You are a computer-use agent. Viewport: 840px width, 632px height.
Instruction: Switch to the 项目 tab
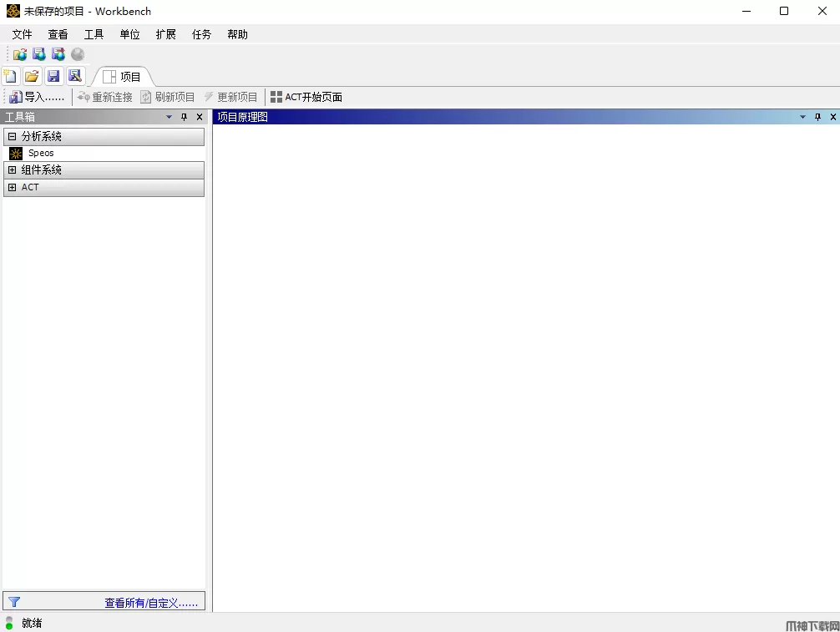click(x=123, y=77)
